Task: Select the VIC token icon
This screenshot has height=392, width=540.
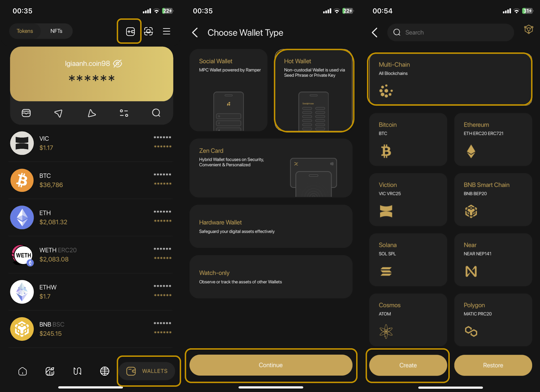Action: (x=22, y=143)
